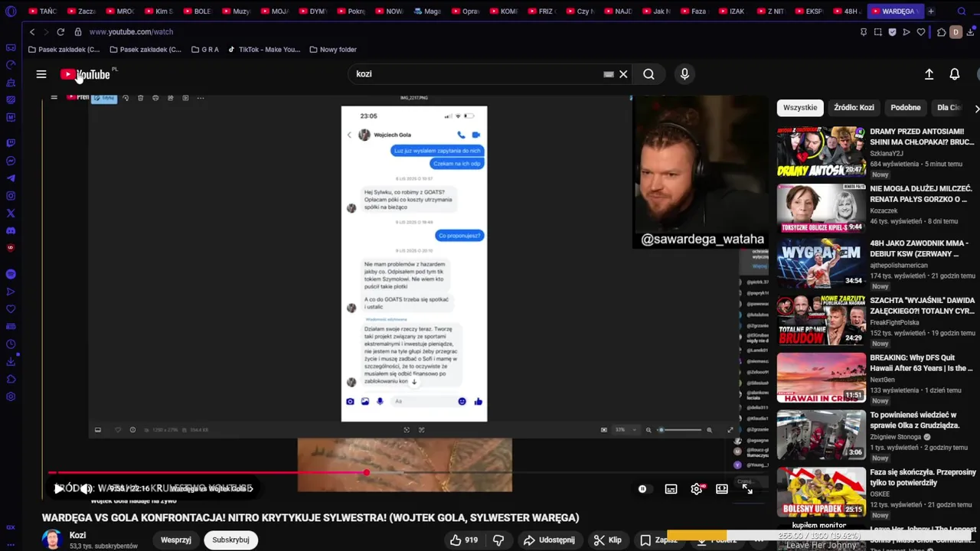This screenshot has width=980, height=551.
Task: Select the Wszystkie filter chip
Action: click(800, 108)
